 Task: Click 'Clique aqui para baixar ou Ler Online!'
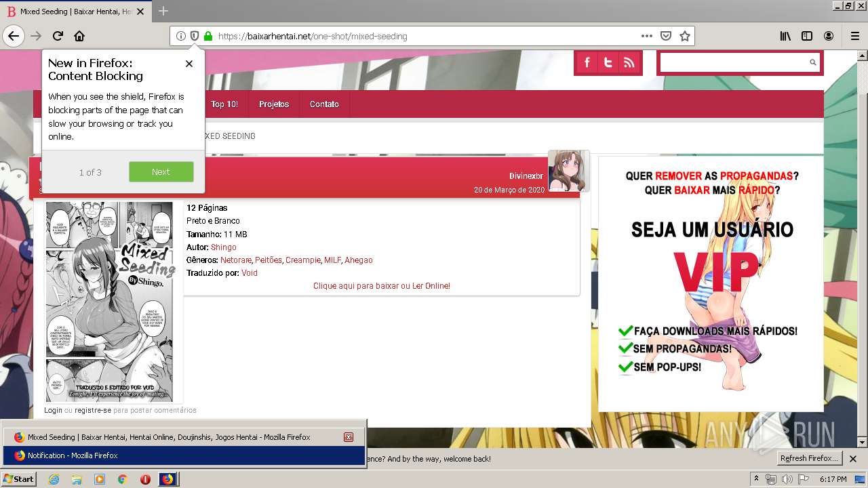[382, 286]
